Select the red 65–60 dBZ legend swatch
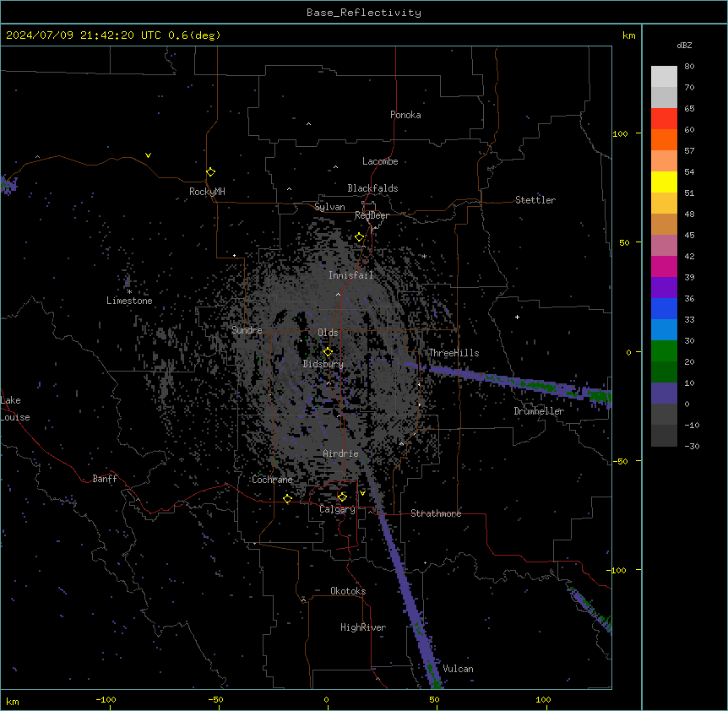 [664, 119]
